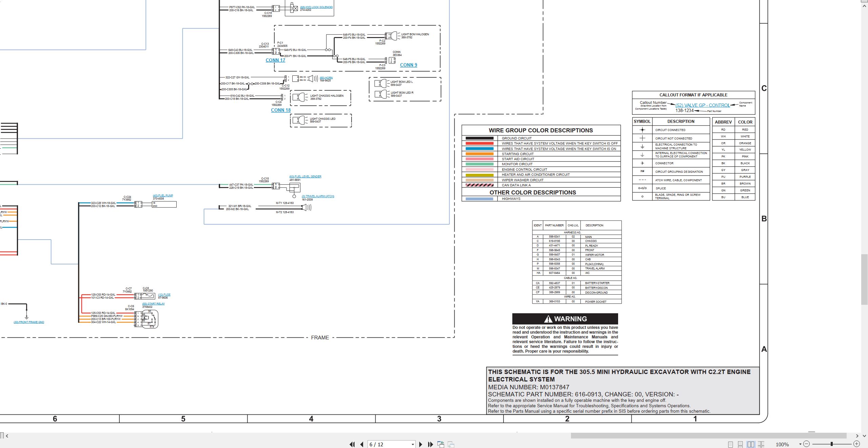
Task: Click the orange STARTING CIRCUIT swatch
Action: tap(479, 154)
